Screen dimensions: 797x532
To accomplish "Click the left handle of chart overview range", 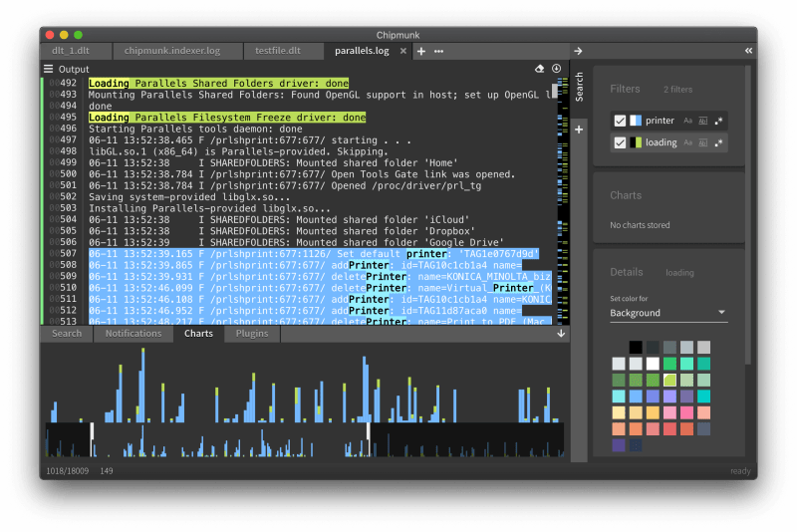I will pyautogui.click(x=92, y=439).
